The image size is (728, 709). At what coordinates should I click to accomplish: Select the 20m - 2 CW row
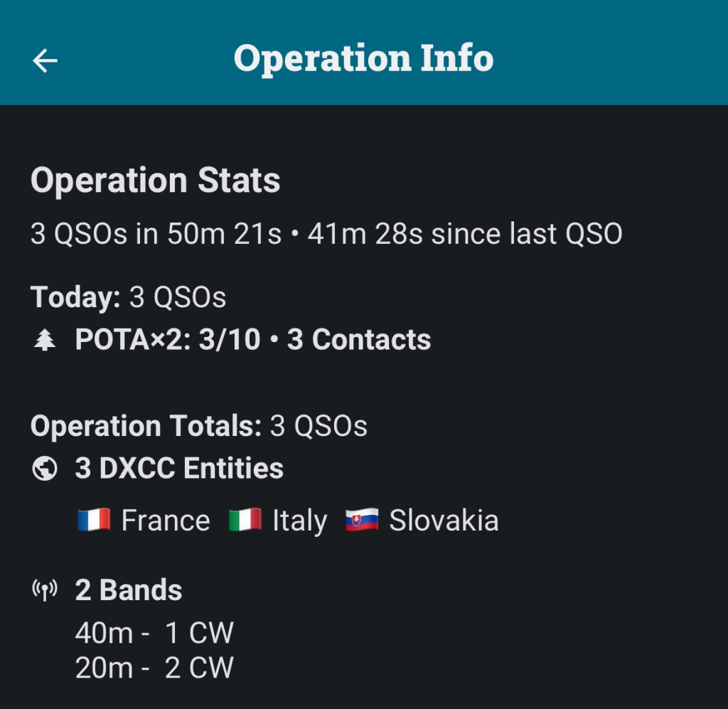(x=154, y=668)
